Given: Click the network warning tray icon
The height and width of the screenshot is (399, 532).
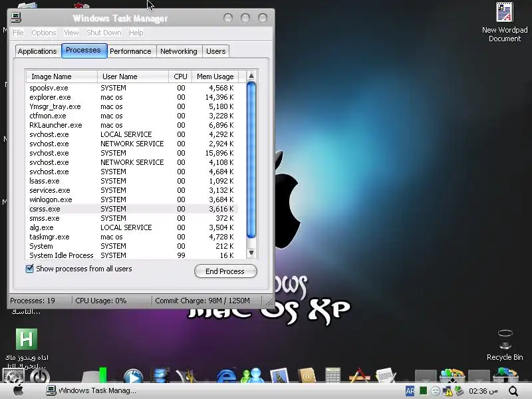Looking at the screenshot, I should pyautogui.click(x=448, y=391).
